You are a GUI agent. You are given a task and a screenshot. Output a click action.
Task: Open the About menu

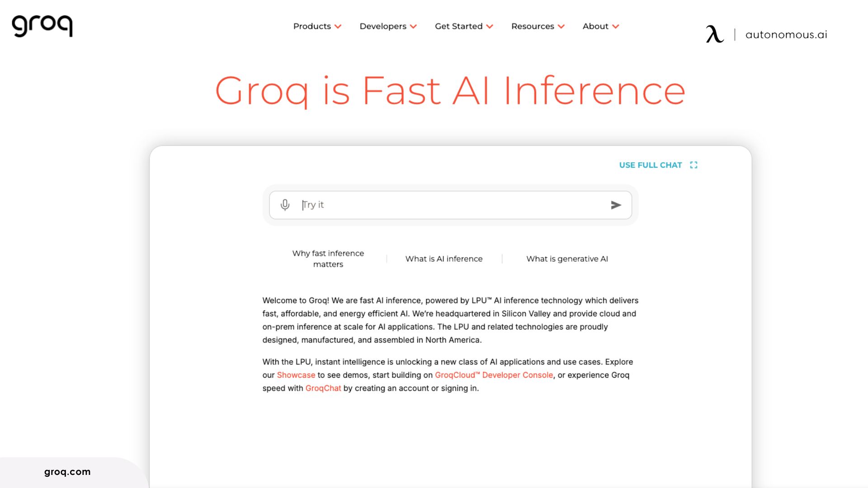600,26
